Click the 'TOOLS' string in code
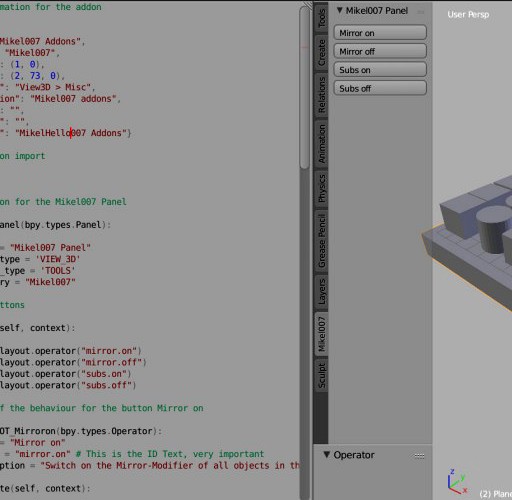This screenshot has height=500, width=512. [58, 271]
